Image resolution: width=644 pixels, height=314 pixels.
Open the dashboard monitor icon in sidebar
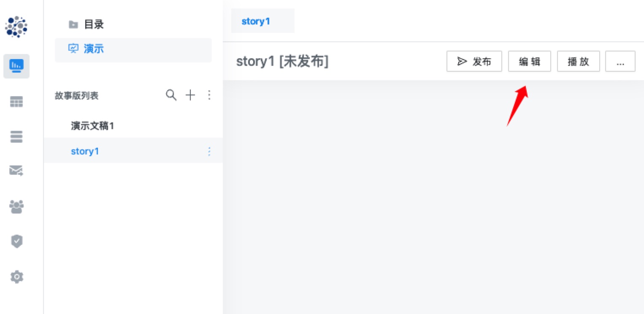coord(16,66)
